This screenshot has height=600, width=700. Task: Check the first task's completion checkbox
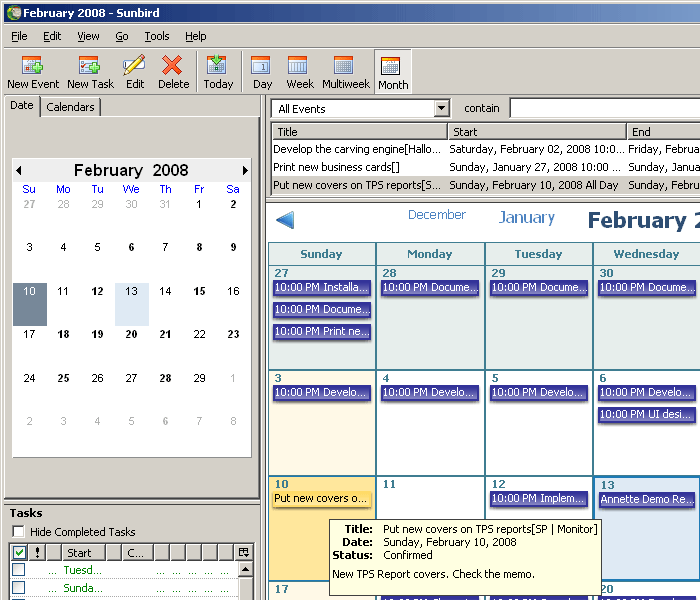[18, 570]
